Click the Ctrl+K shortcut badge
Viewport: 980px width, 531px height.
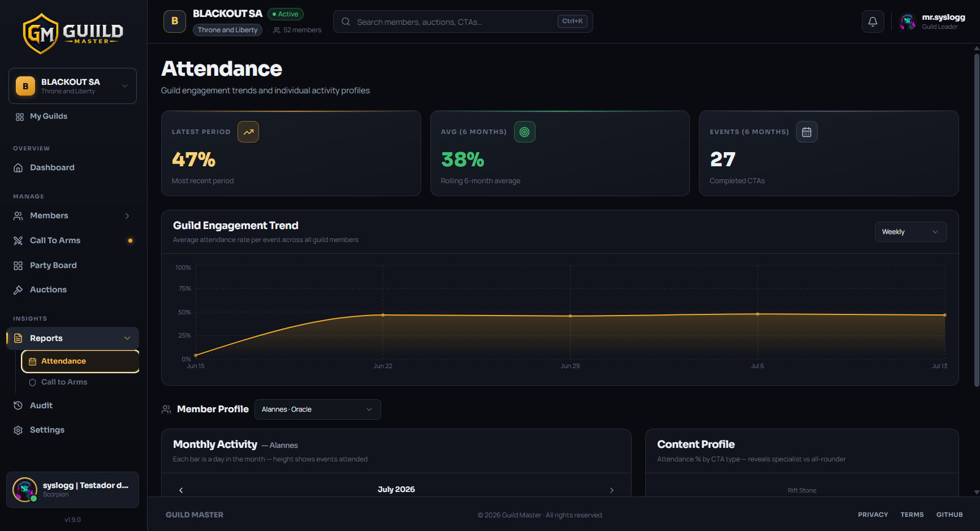pyautogui.click(x=572, y=21)
